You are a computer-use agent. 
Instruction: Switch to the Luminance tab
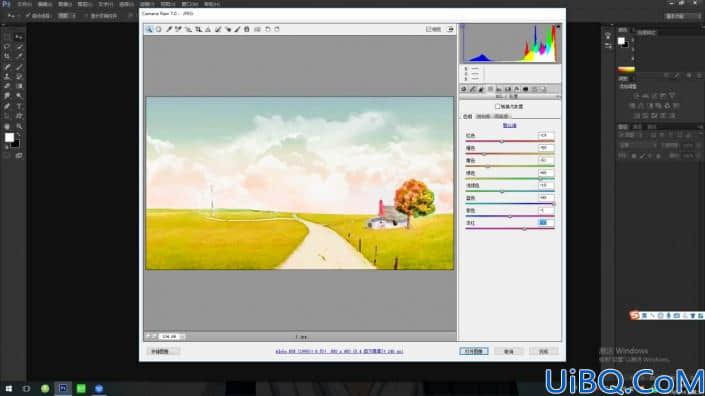click(x=501, y=116)
